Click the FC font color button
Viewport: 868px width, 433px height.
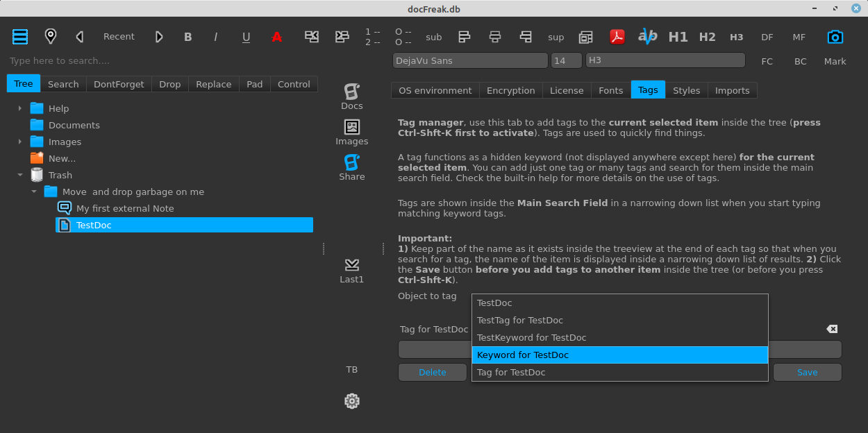767,61
